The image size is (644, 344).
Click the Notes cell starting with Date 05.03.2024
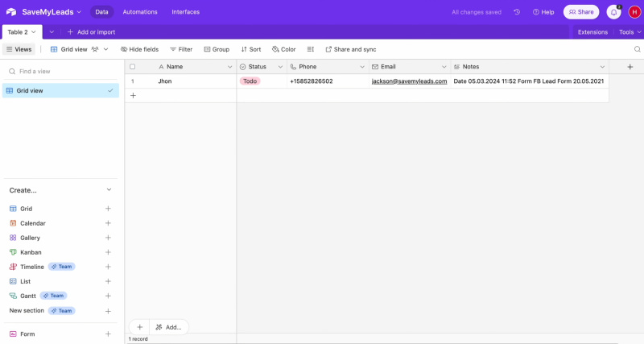530,81
